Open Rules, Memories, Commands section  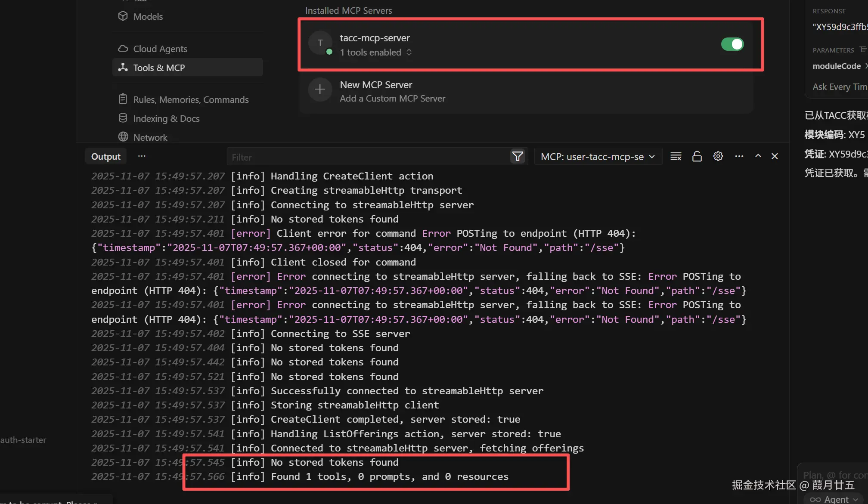pyautogui.click(x=191, y=99)
